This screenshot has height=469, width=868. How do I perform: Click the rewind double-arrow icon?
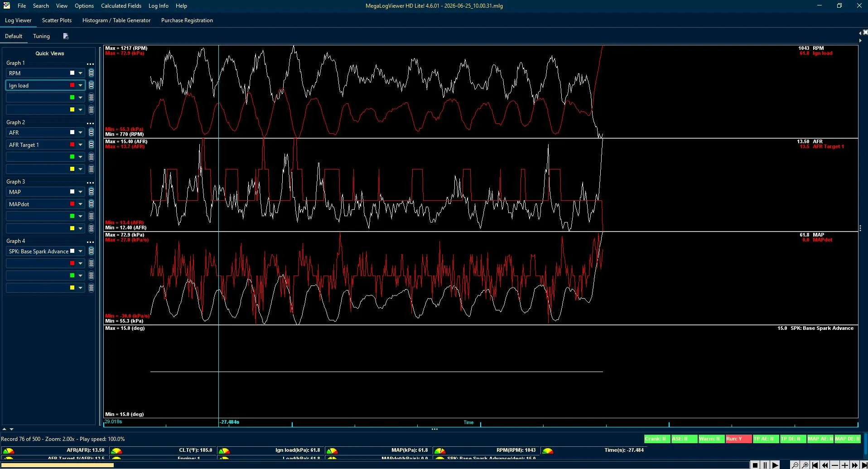point(825,465)
